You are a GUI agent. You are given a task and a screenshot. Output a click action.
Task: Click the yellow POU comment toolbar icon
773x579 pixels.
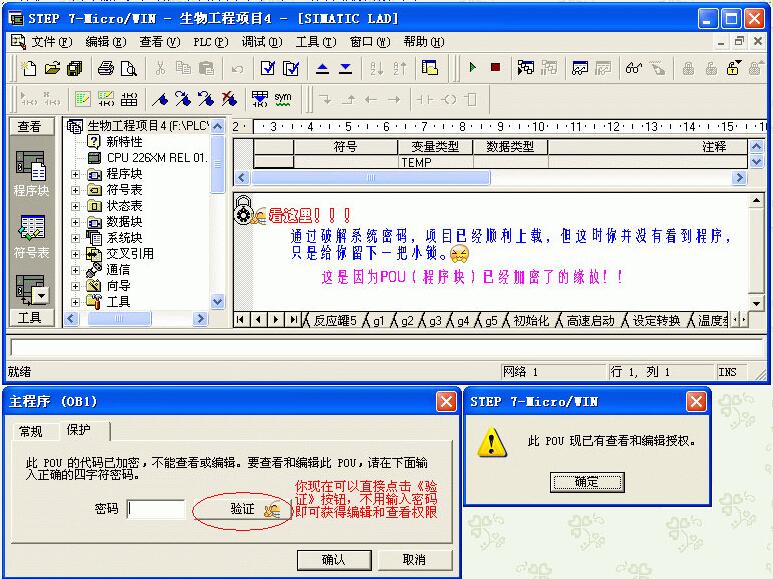pos(82,99)
